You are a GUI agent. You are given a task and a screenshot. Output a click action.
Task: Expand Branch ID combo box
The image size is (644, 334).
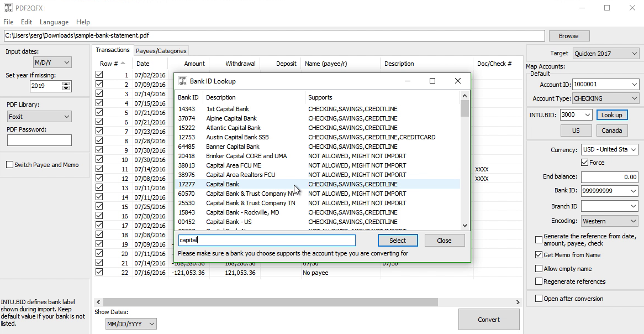coord(634,206)
